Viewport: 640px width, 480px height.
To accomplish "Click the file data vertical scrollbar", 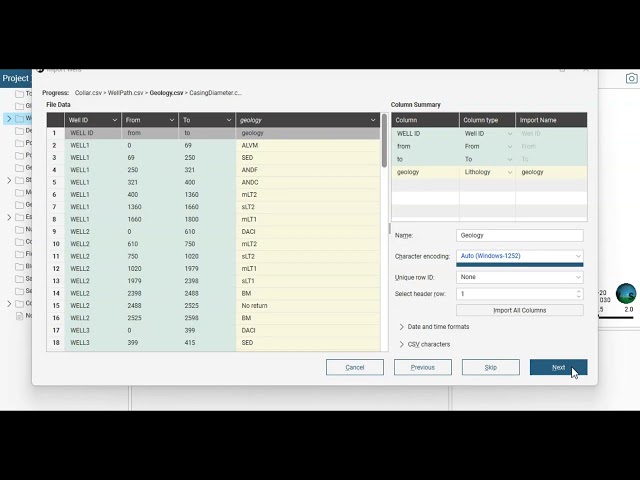I will pos(384,141).
